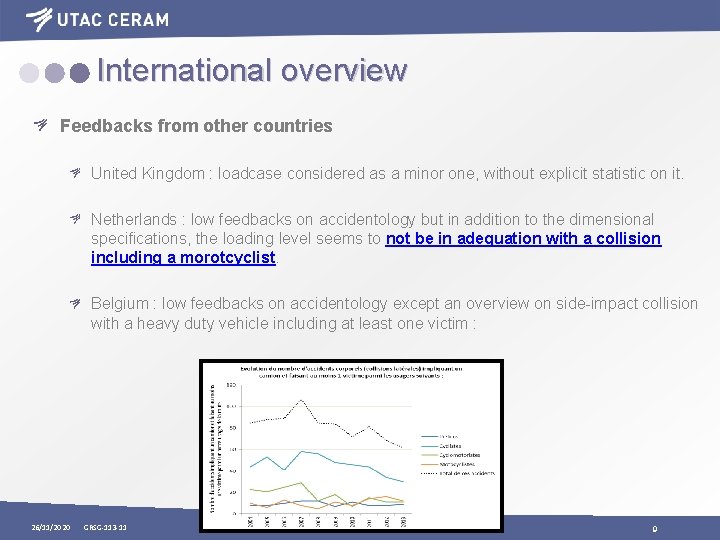Select the International overview slide title

[x=252, y=70]
